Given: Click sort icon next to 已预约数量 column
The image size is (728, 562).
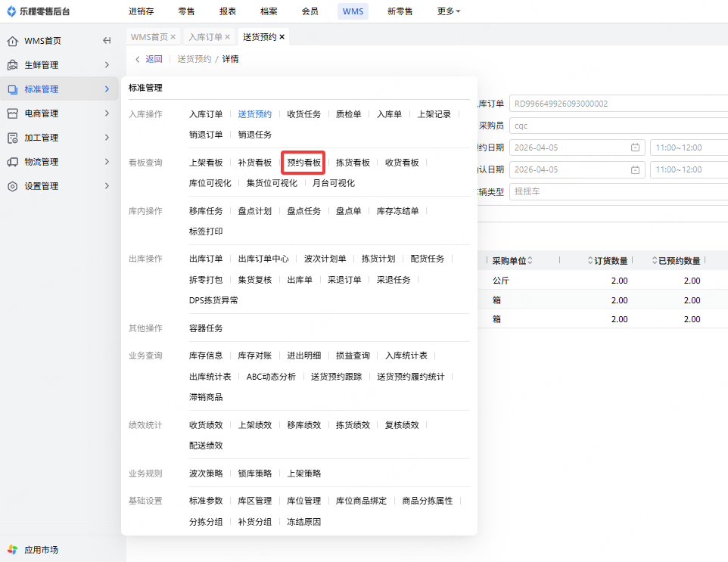Looking at the screenshot, I should coord(655,261).
